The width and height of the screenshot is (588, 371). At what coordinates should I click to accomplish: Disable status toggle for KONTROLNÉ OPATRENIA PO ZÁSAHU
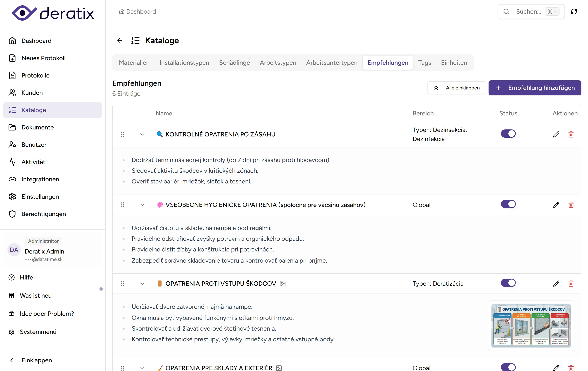508,133
